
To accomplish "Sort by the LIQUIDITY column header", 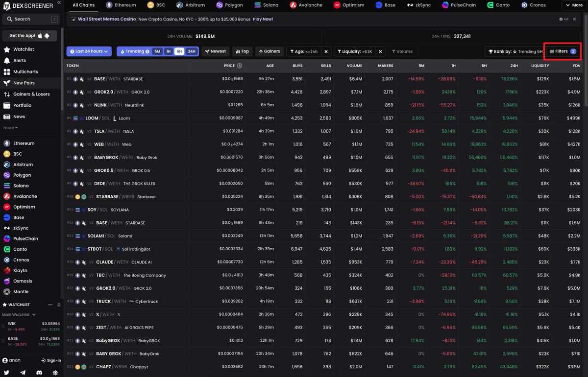I will tap(539, 66).
